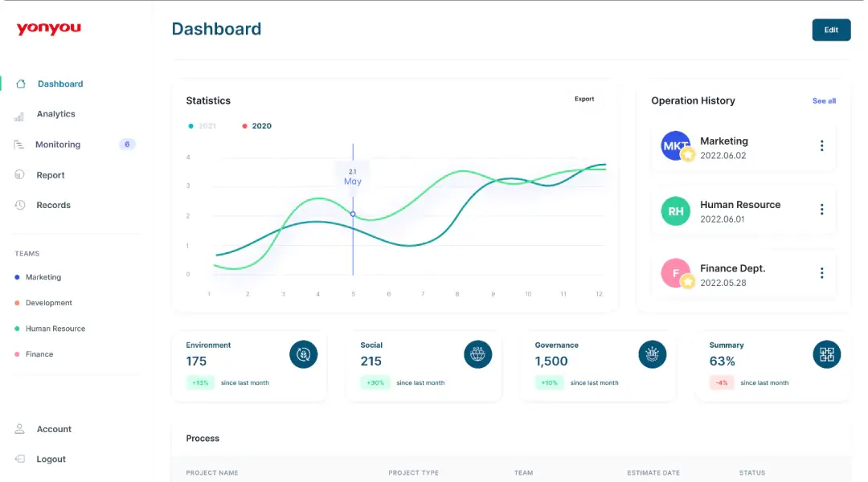Select the Development team in sidebar
Screen dimensions: 868x482
click(48, 303)
